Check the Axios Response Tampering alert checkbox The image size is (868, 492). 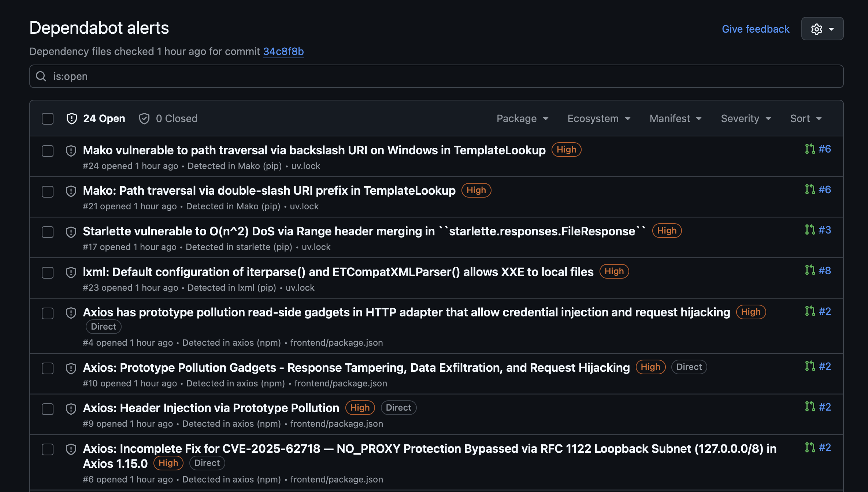pos(48,368)
